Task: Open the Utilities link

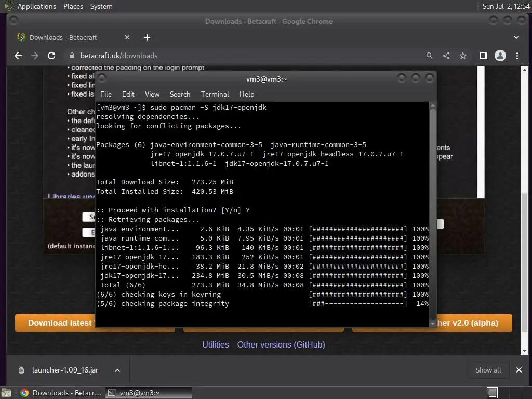Action: click(216, 345)
